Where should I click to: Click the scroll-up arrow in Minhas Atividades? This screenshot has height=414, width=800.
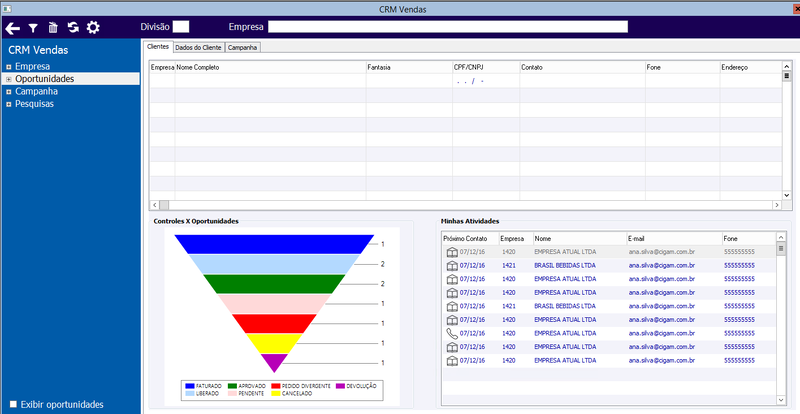pyautogui.click(x=781, y=237)
